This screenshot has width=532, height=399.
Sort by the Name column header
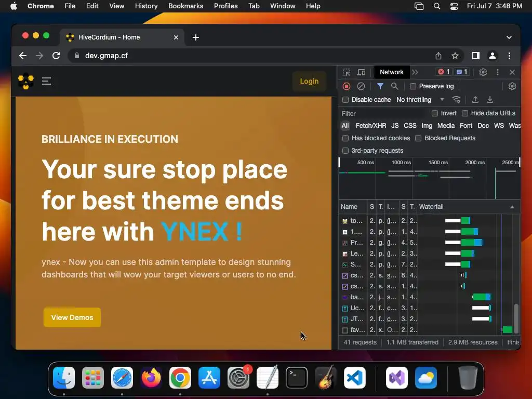[x=353, y=207]
